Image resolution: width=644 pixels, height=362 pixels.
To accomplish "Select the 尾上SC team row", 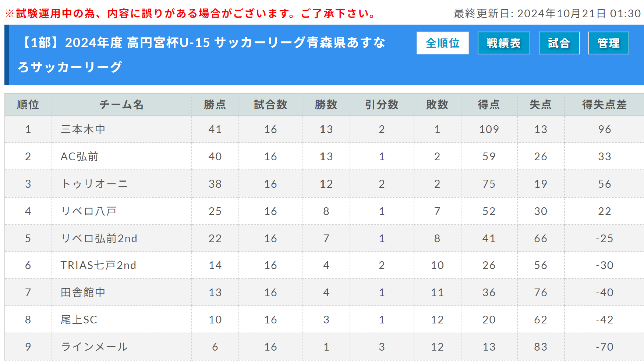I will pyautogui.click(x=324, y=320).
